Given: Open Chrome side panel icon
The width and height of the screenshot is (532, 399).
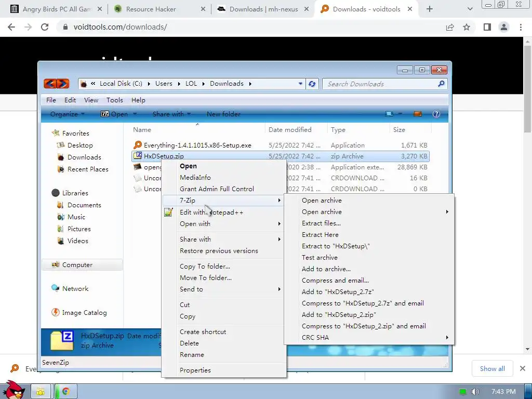Looking at the screenshot, I should 487,27.
